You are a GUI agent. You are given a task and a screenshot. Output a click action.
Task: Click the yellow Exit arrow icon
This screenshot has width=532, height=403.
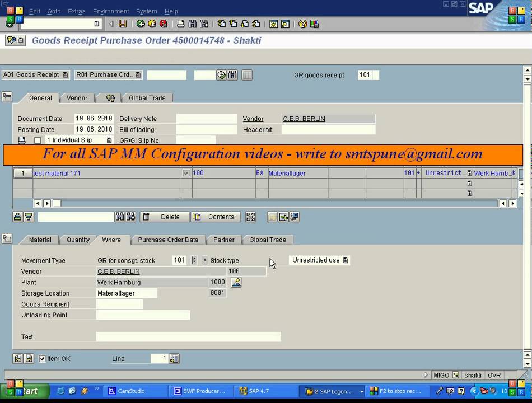pos(152,24)
